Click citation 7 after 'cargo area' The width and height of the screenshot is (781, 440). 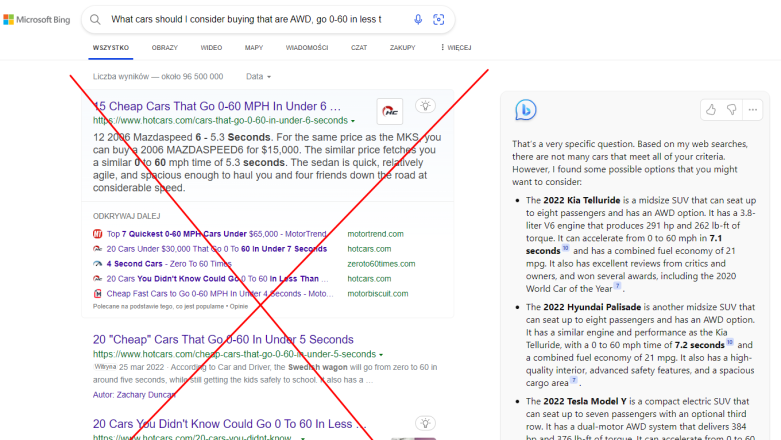[574, 380]
